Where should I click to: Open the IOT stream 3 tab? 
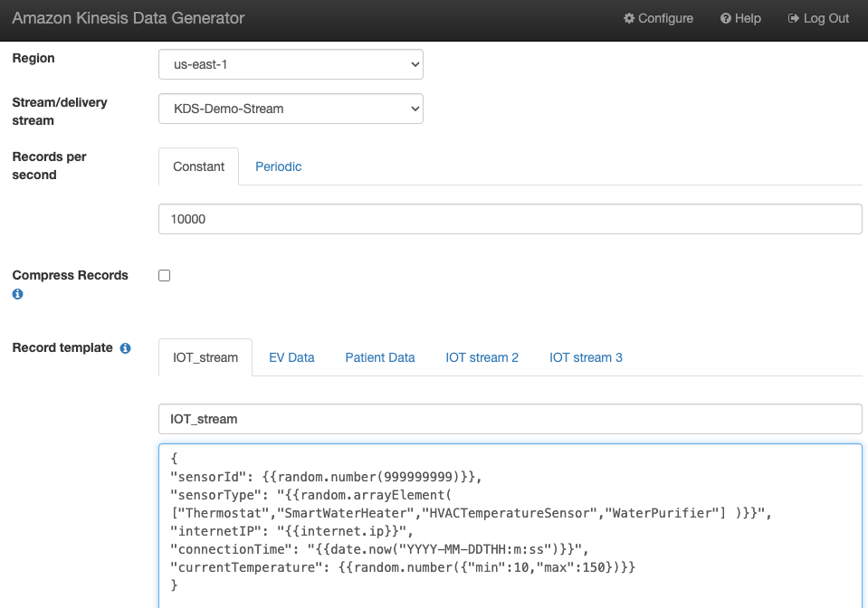pyautogui.click(x=586, y=357)
